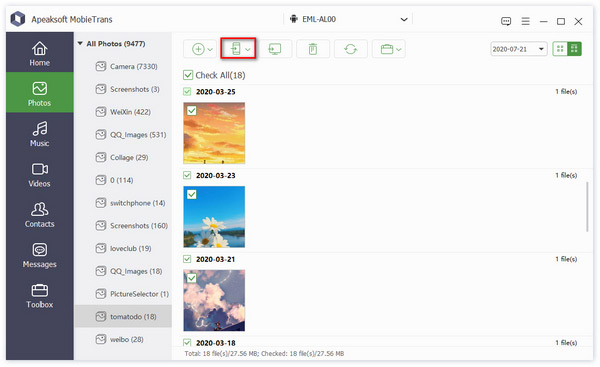Open the Music section in sidebar

pyautogui.click(x=39, y=133)
